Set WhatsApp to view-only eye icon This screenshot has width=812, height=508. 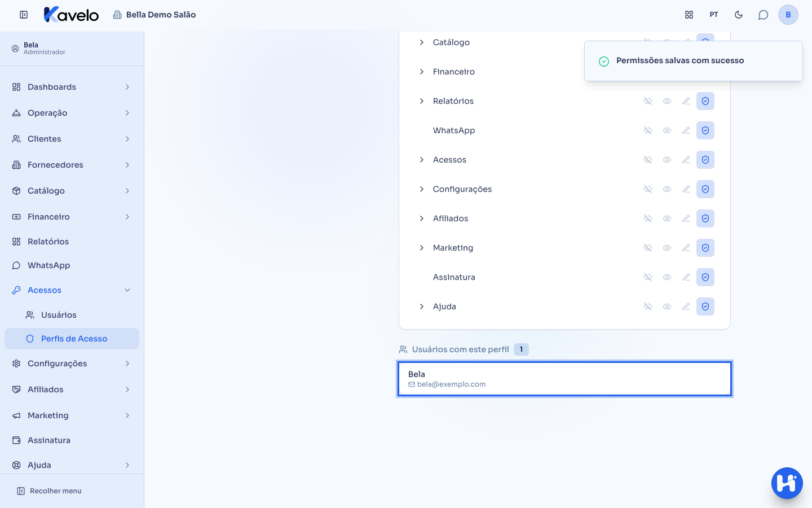coord(667,130)
